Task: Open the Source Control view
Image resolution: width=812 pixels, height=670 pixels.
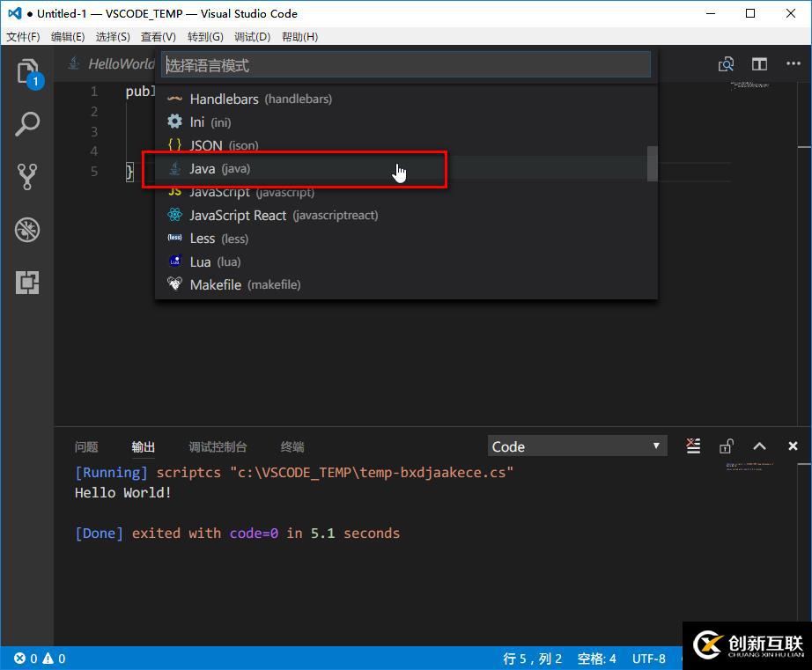Action: [x=27, y=177]
